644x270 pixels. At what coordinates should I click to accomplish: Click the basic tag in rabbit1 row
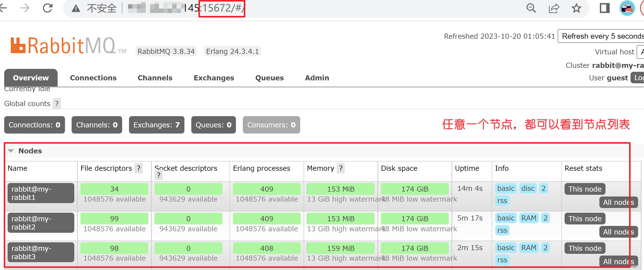pyautogui.click(x=506, y=188)
